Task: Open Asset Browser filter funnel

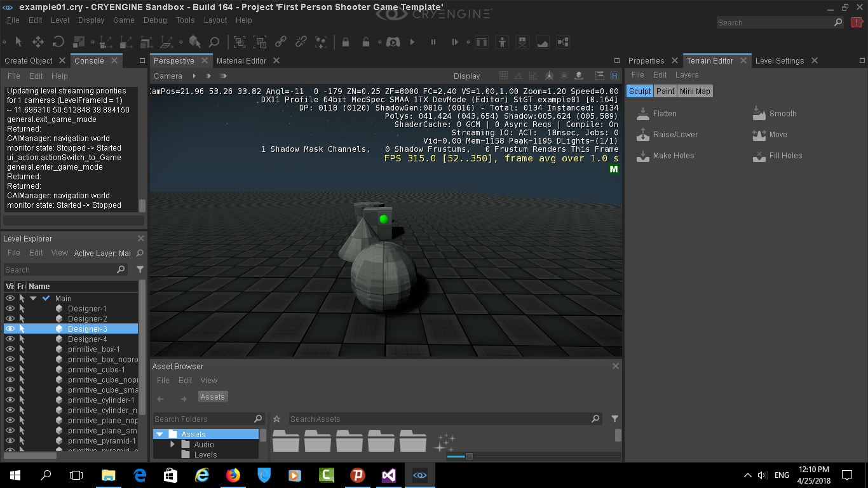Action: pos(614,419)
